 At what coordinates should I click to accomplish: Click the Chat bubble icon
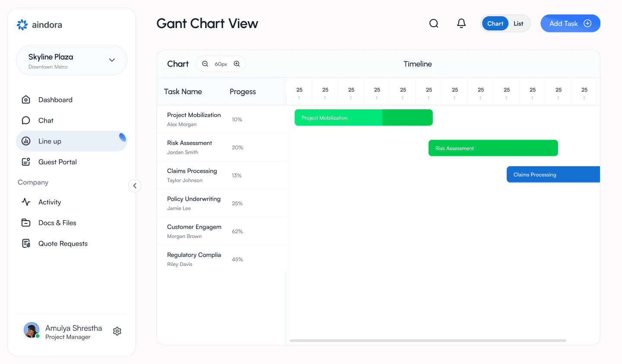(26, 120)
